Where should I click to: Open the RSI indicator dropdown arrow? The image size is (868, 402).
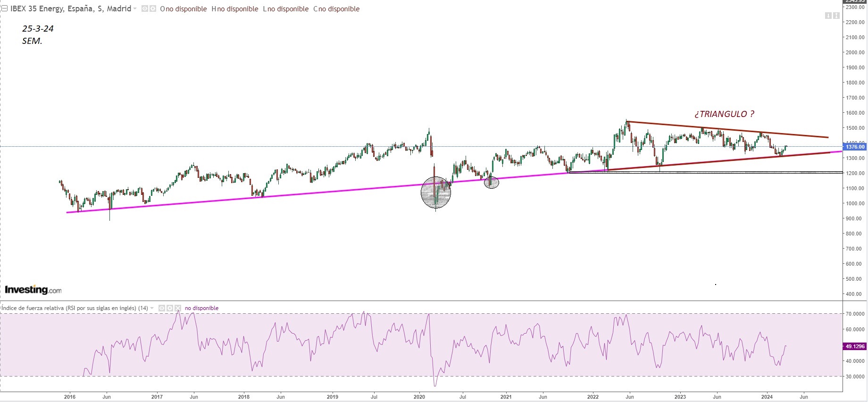click(x=152, y=308)
